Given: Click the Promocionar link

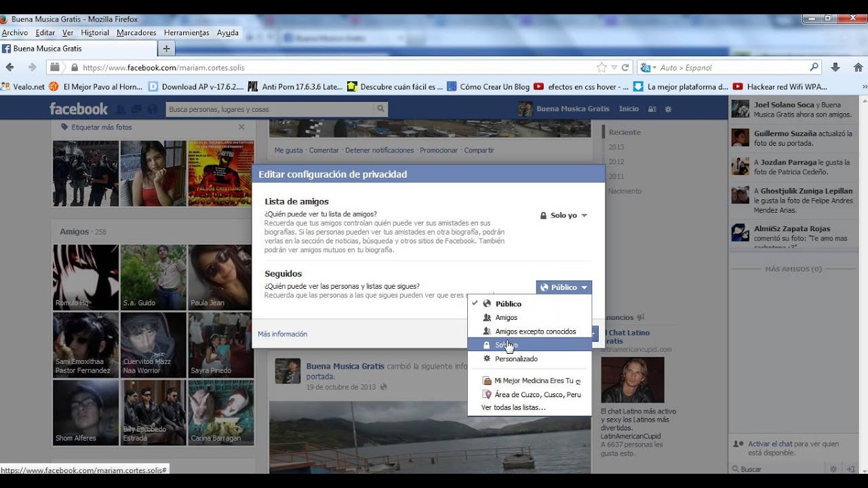Looking at the screenshot, I should (439, 150).
